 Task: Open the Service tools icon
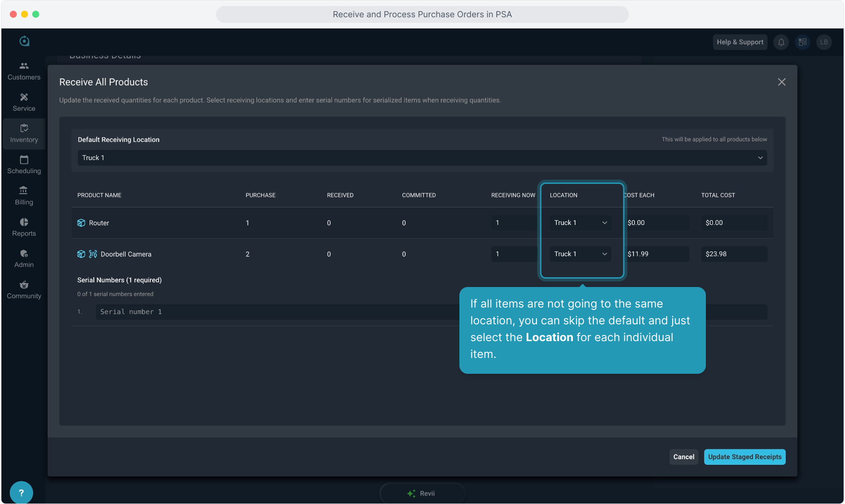click(x=24, y=98)
